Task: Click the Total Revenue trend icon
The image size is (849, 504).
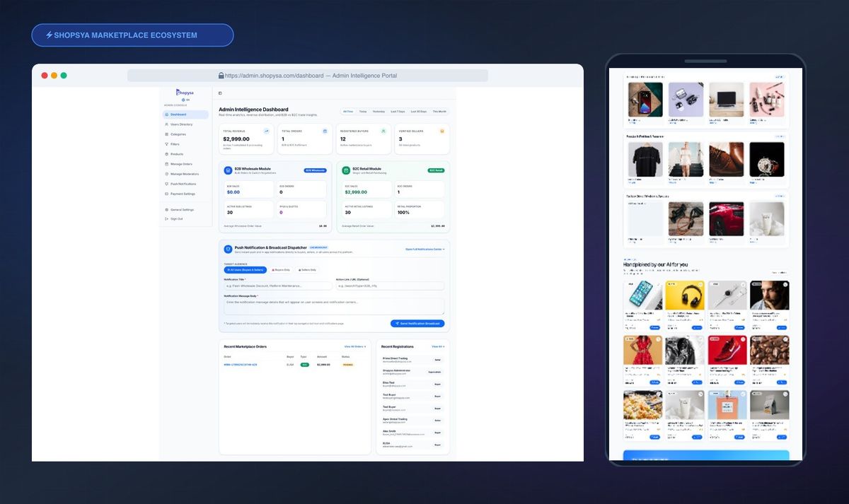Action: 267,131
